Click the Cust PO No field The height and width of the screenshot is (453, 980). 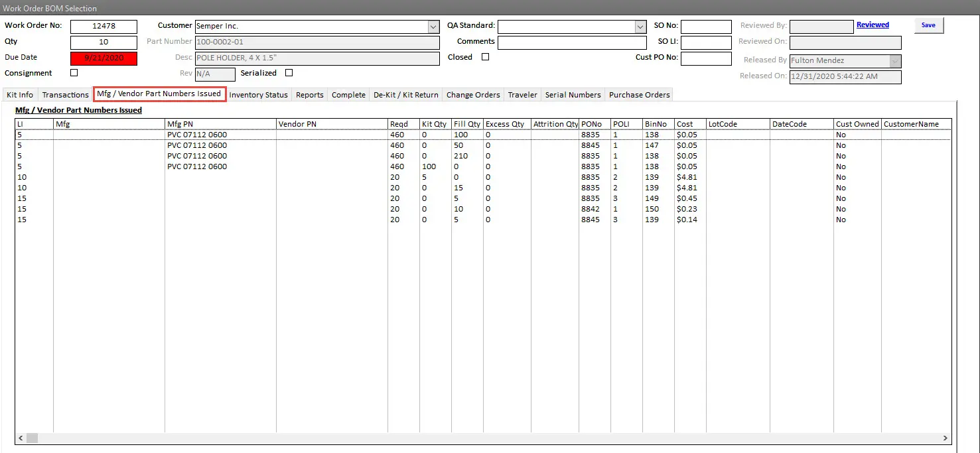(706, 58)
